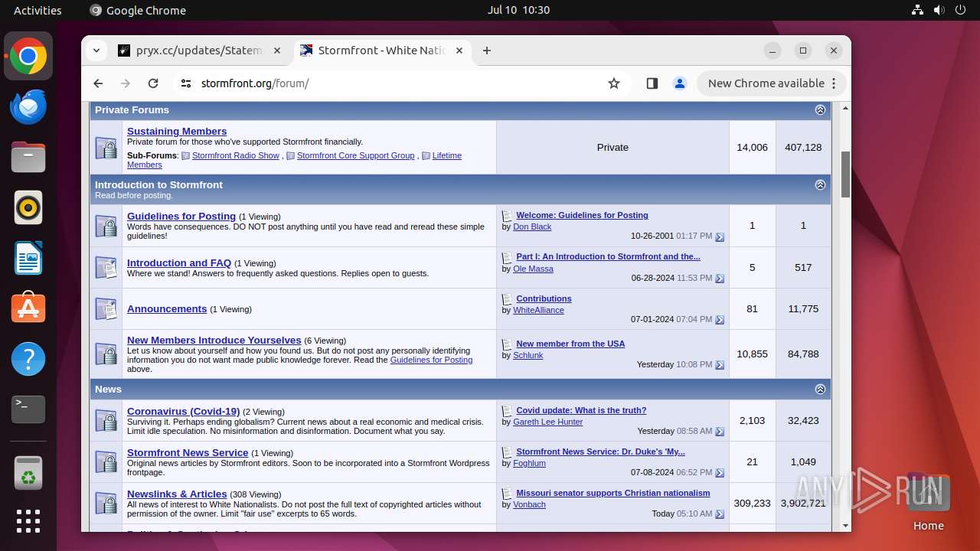Go to last post in New member from USA
The image size is (980, 551).
click(720, 365)
